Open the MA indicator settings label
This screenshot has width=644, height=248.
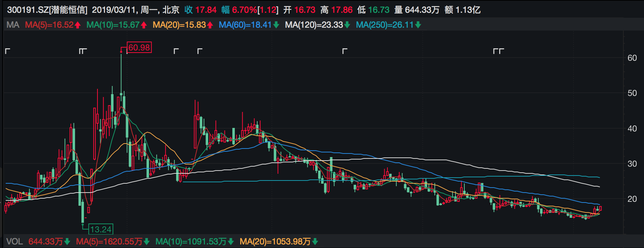(13, 25)
